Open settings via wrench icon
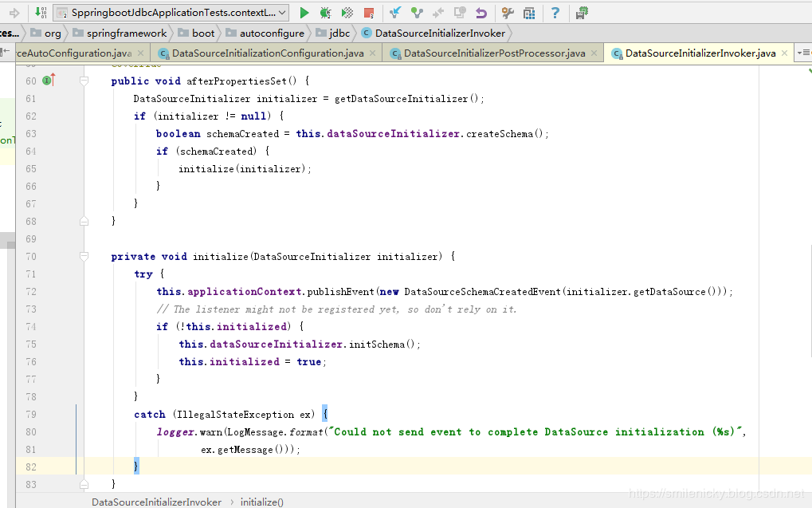Screen dimensions: 812x508 (508, 13)
